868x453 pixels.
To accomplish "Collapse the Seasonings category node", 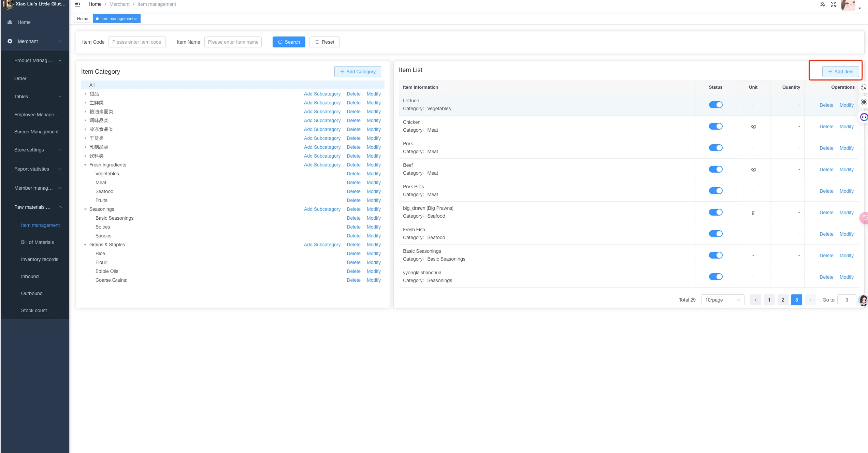I will [x=85, y=209].
